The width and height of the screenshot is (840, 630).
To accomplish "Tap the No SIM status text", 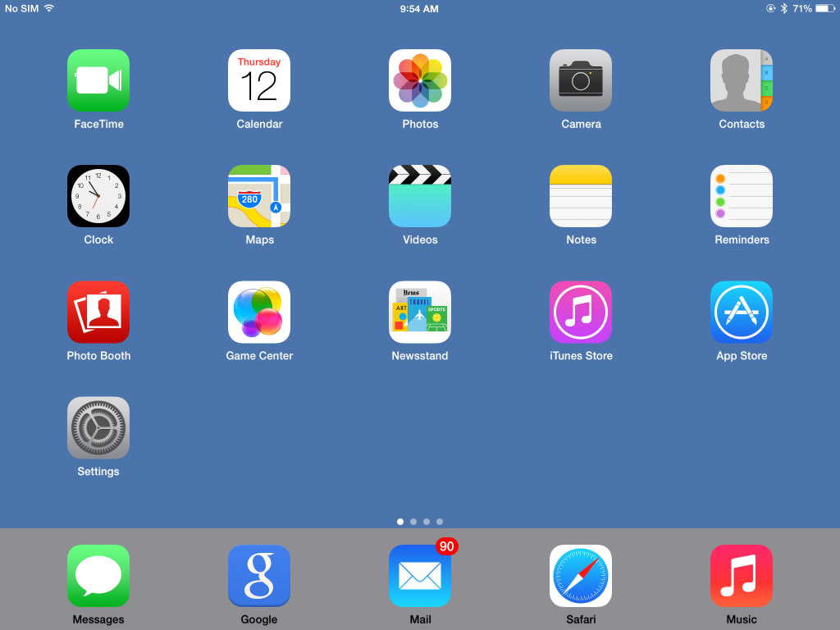I will click(21, 8).
